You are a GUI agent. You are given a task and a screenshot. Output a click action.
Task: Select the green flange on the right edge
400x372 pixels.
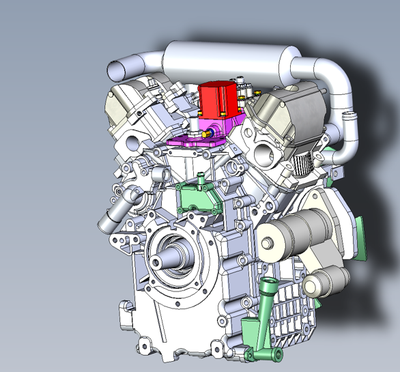click(x=361, y=238)
